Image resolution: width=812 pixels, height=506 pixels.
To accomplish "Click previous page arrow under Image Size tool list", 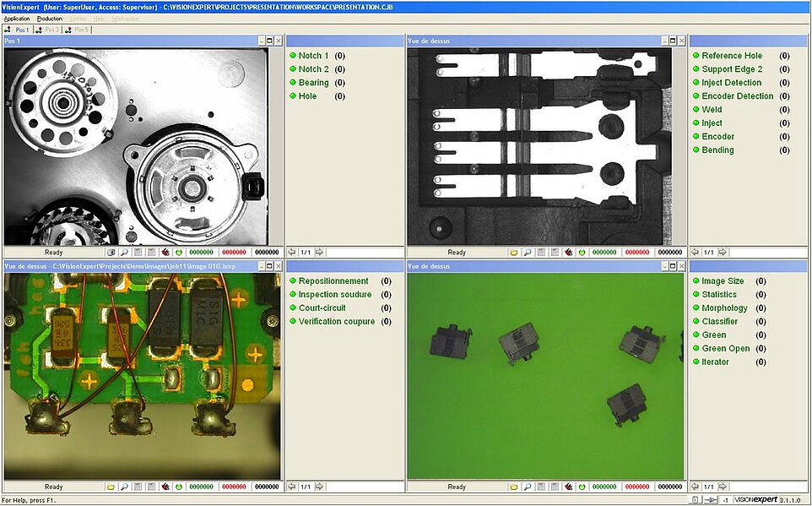I will (696, 487).
